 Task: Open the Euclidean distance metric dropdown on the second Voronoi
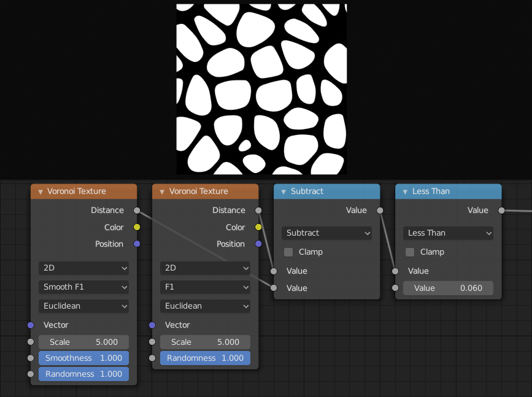205,306
